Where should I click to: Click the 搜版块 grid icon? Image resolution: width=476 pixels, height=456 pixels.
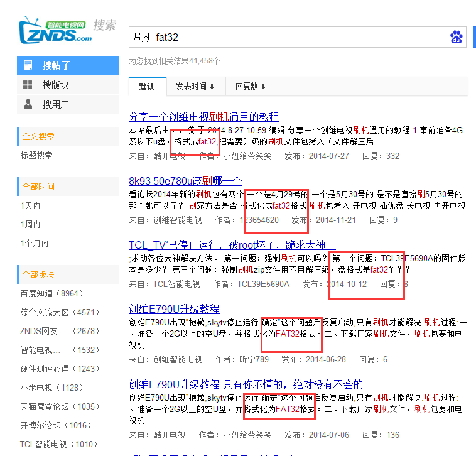28,85
